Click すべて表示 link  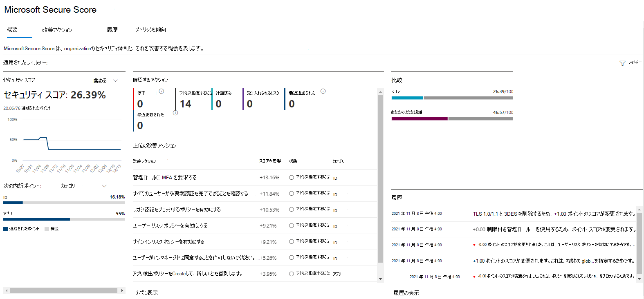[146, 292]
